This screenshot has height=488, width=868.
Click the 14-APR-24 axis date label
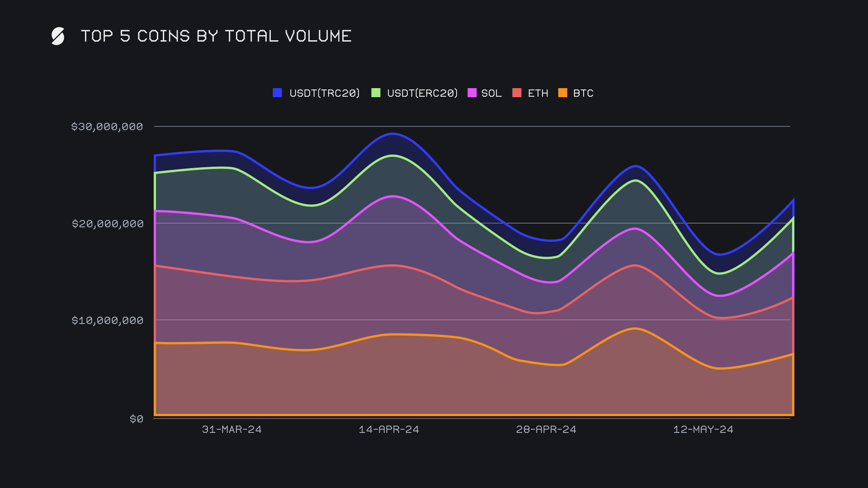(389, 429)
